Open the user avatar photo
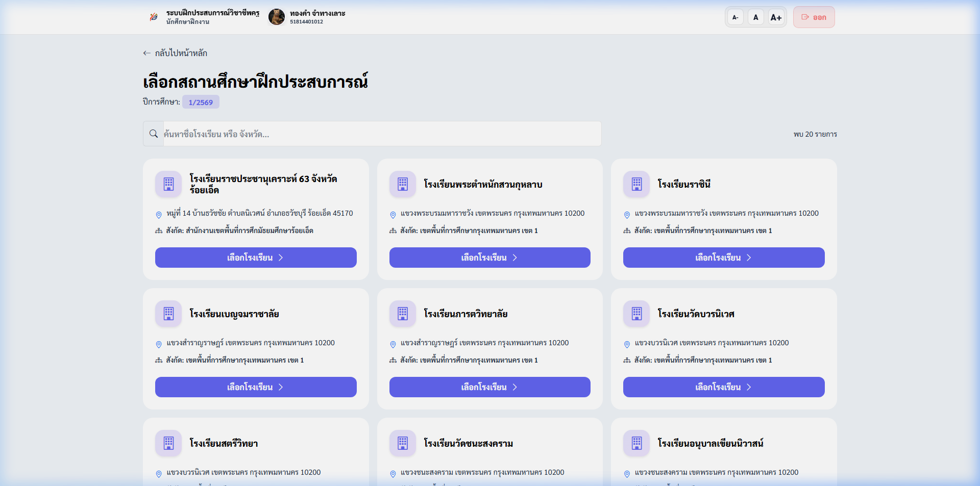980x486 pixels. (x=277, y=17)
